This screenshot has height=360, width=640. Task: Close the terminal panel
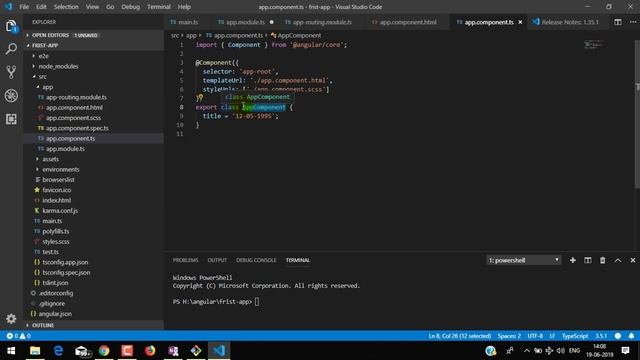click(x=633, y=260)
